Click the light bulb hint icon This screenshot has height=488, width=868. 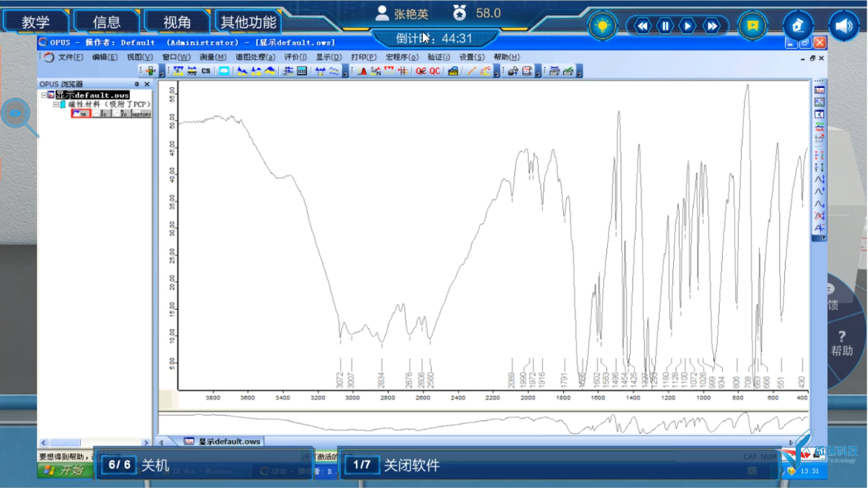pos(602,26)
